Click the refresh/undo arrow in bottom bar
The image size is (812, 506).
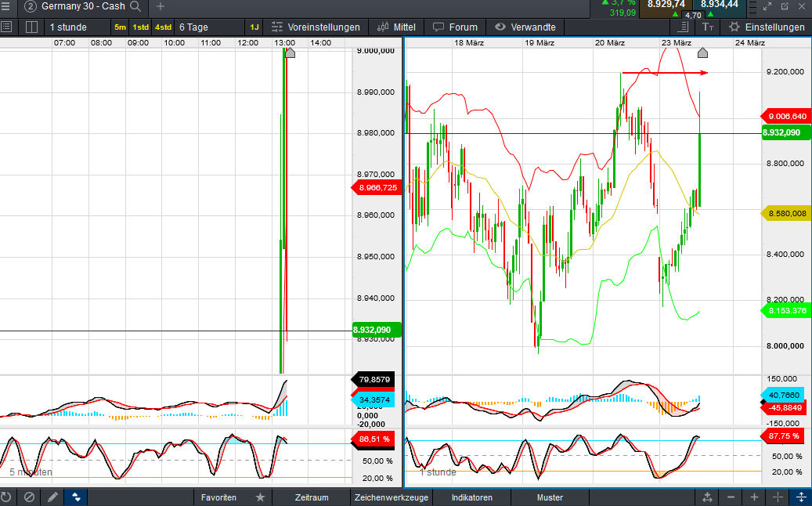(6, 497)
